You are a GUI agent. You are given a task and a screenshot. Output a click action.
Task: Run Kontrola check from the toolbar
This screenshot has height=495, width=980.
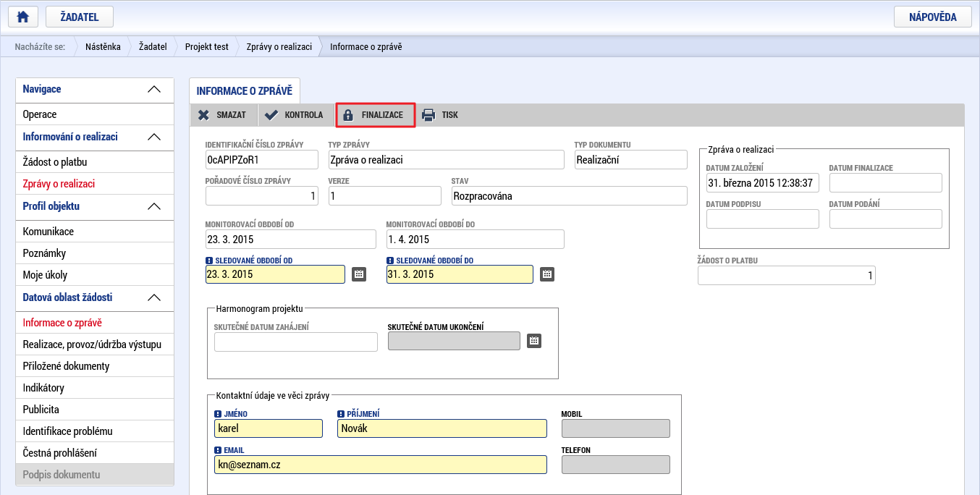295,115
